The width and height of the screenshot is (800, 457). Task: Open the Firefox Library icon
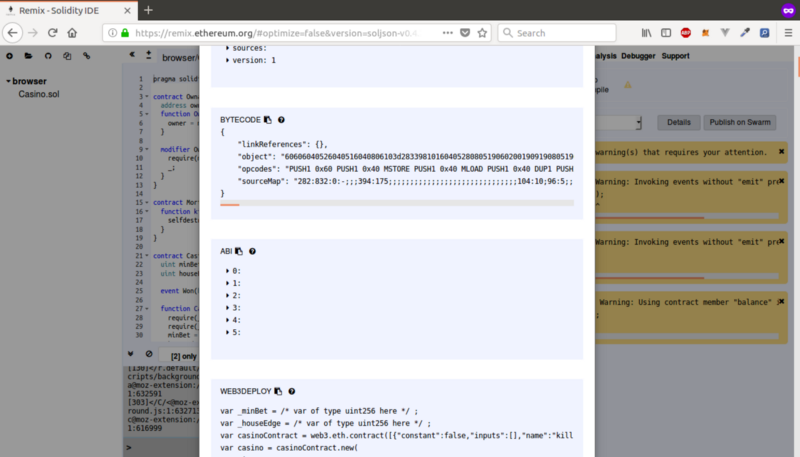pos(646,33)
